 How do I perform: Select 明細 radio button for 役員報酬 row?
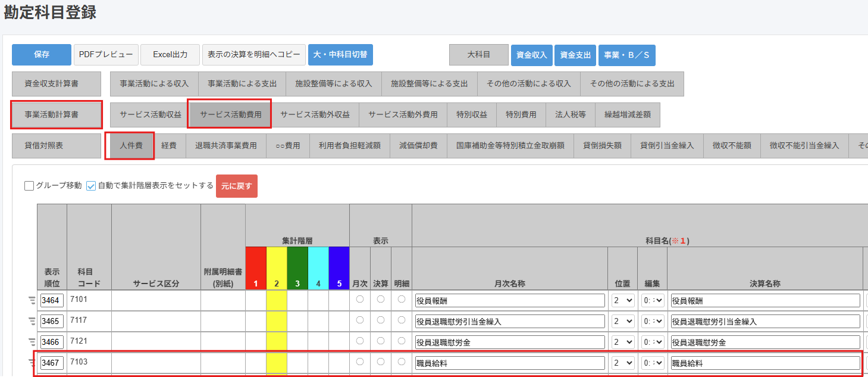tap(402, 300)
